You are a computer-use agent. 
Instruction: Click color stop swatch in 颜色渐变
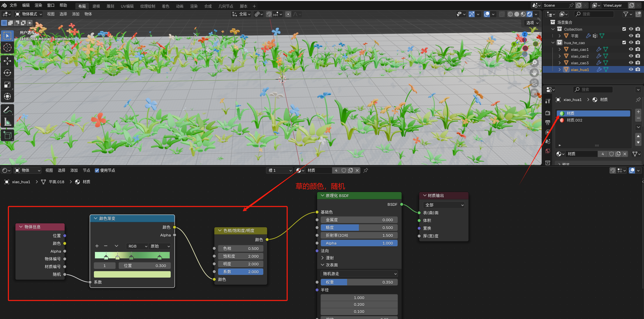coord(132,274)
